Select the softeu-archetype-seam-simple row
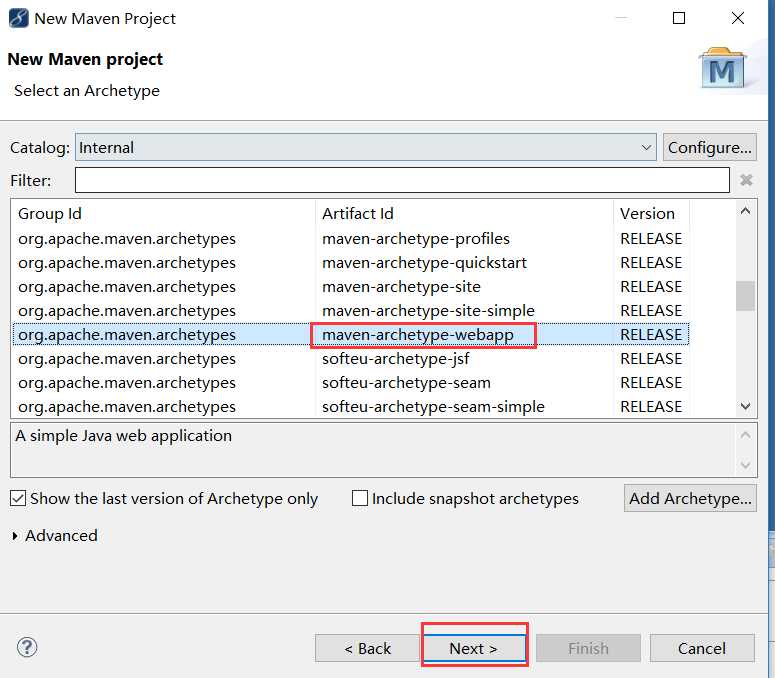 point(350,407)
